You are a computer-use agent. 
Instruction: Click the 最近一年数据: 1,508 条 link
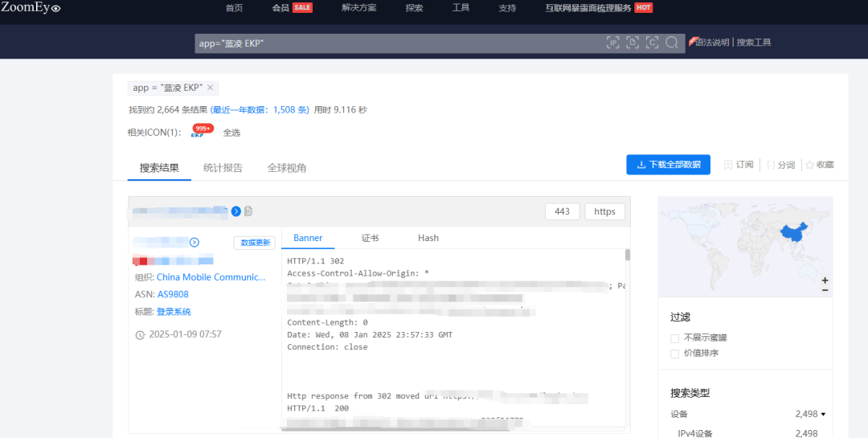(x=260, y=109)
